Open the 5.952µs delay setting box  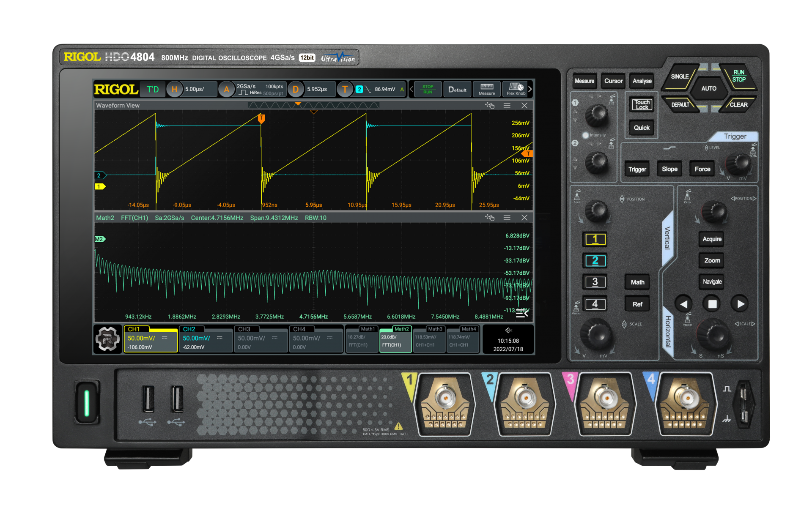(x=320, y=89)
